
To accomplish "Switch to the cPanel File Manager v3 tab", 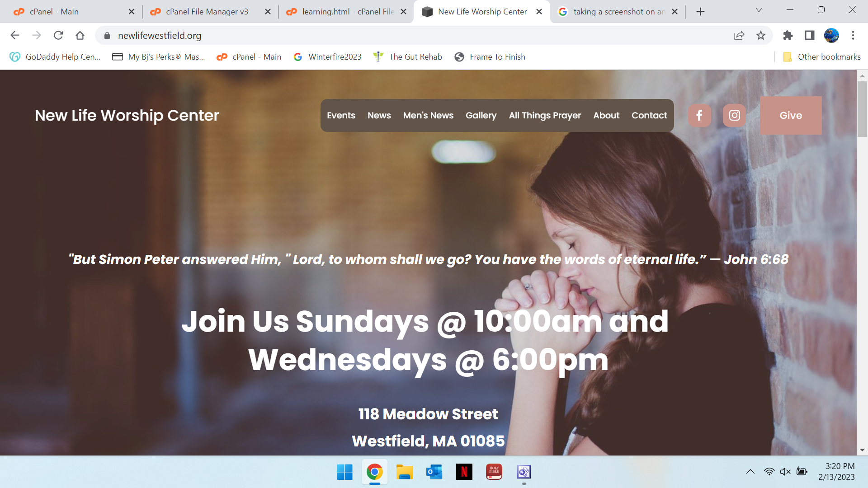I will point(207,12).
